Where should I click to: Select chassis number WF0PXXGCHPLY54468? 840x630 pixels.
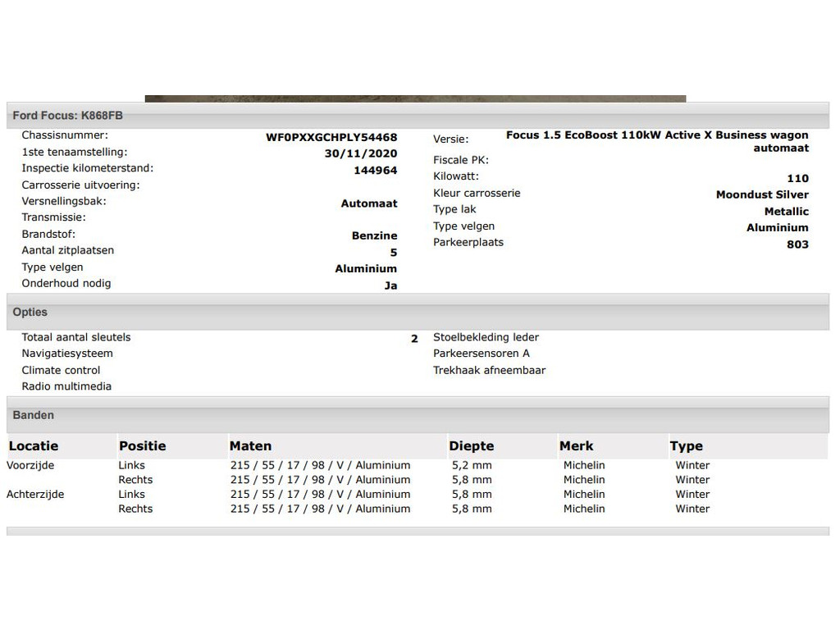pos(331,137)
